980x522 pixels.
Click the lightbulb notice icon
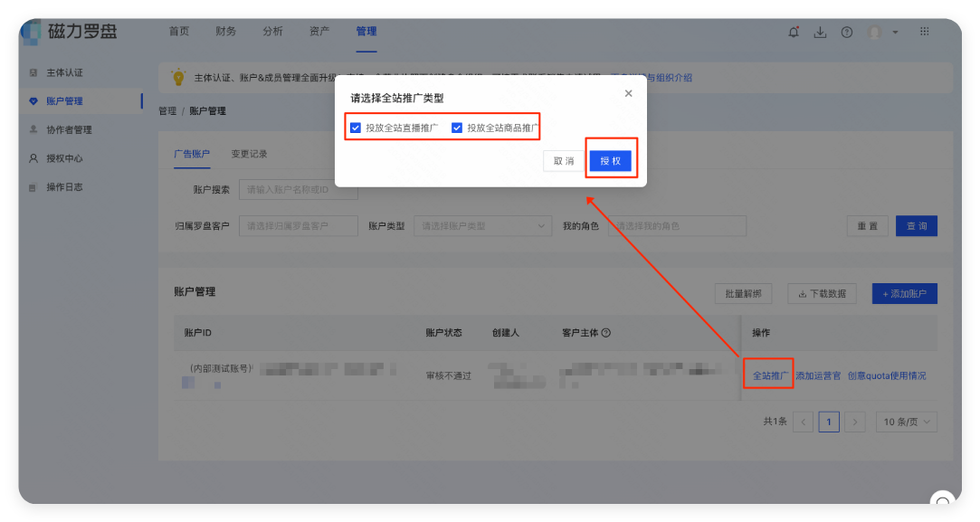(178, 78)
